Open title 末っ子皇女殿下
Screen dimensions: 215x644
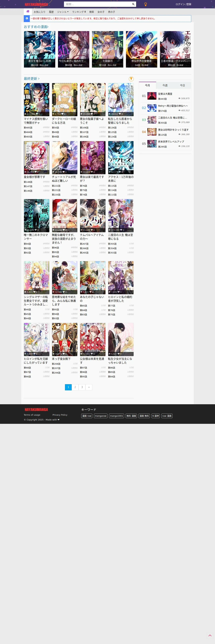pos(61,359)
